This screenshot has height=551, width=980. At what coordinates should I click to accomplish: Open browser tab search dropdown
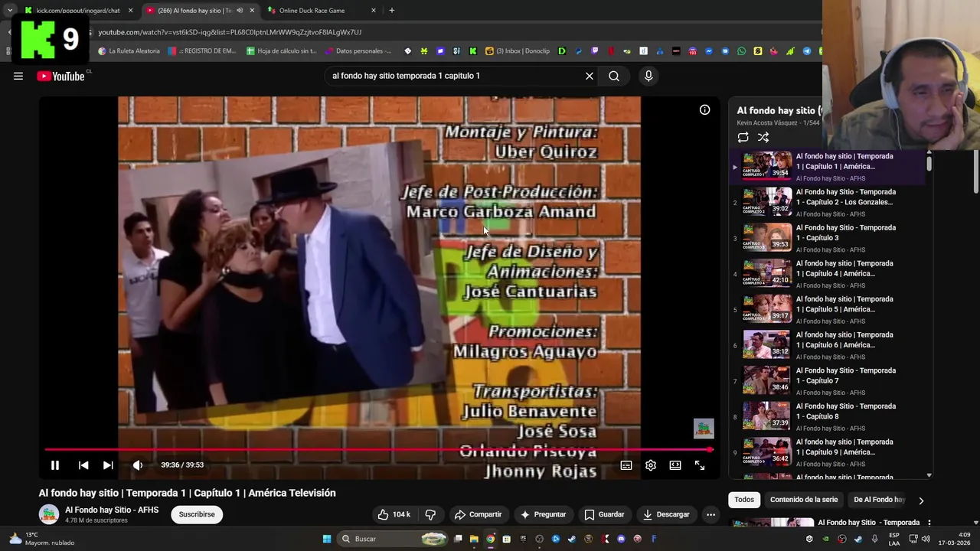click(x=9, y=11)
